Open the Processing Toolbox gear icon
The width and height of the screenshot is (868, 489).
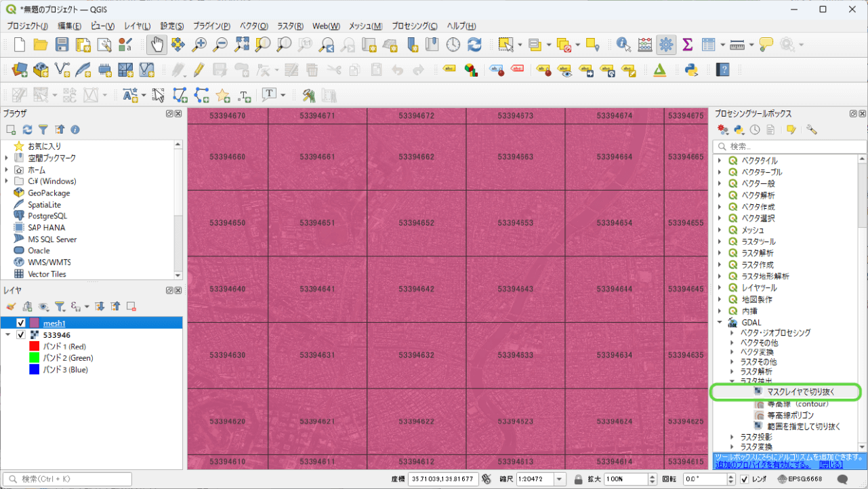666,45
